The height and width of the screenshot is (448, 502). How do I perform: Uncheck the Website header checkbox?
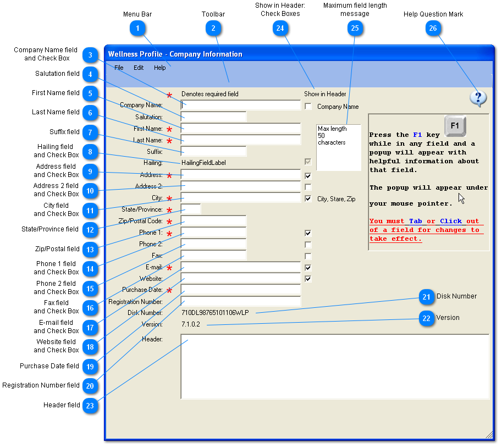pos(308,279)
